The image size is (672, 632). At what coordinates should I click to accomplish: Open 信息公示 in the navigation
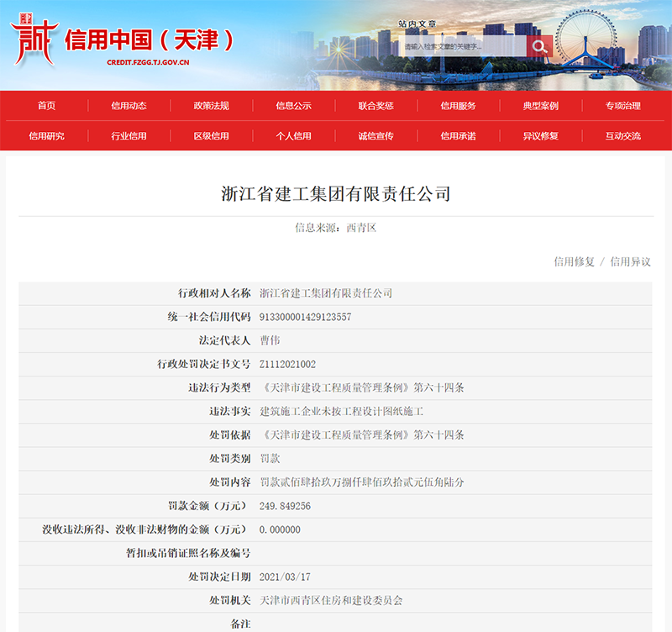point(293,106)
